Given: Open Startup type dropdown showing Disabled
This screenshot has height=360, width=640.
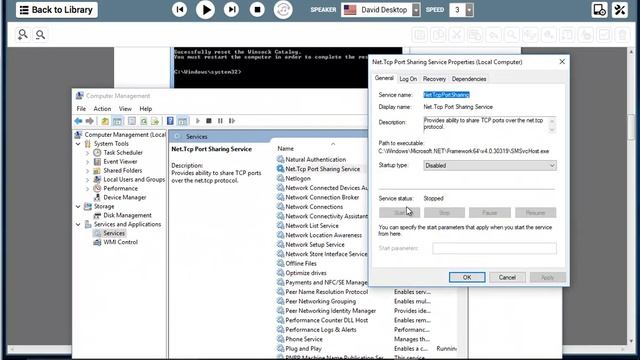Looking at the screenshot, I should [490, 166].
